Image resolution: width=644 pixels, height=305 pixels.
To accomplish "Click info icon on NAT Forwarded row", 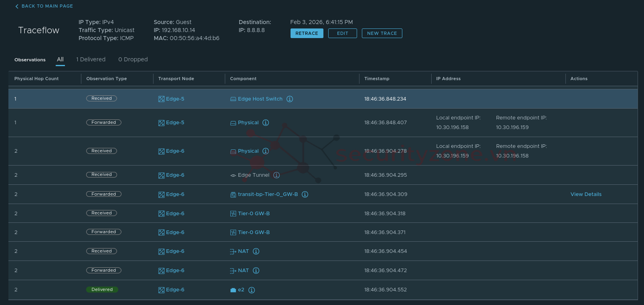I will 256,271.
